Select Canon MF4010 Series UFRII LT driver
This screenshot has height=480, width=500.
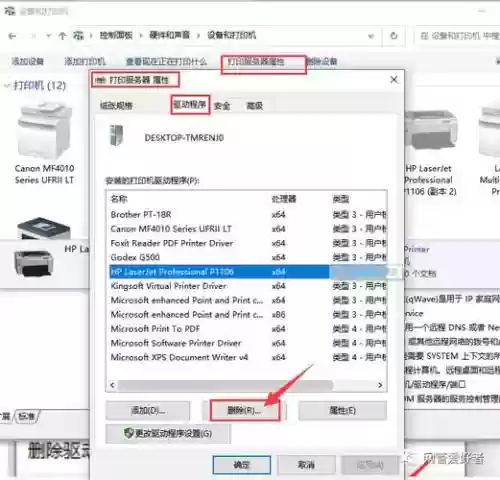click(x=248, y=229)
